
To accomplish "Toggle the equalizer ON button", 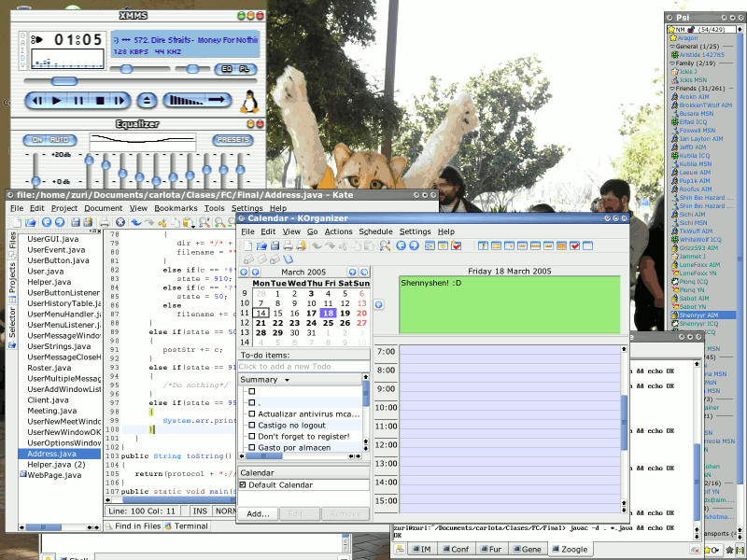I will click(38, 140).
